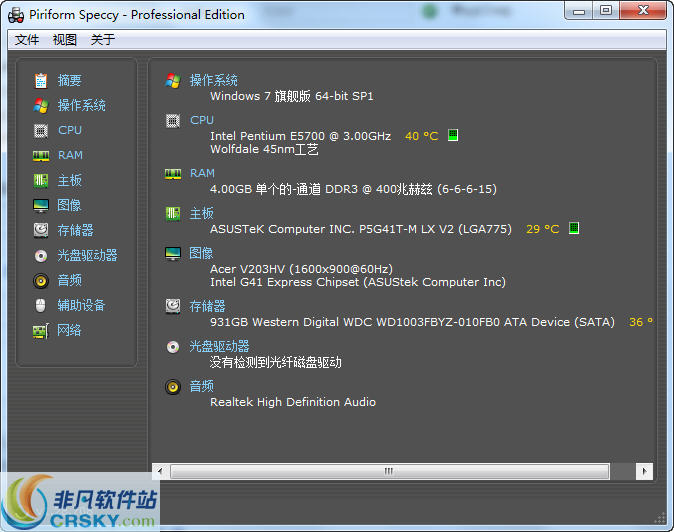Image resolution: width=674 pixels, height=532 pixels.
Task: Click the 音频 heading icon in summary panel
Action: point(173,387)
